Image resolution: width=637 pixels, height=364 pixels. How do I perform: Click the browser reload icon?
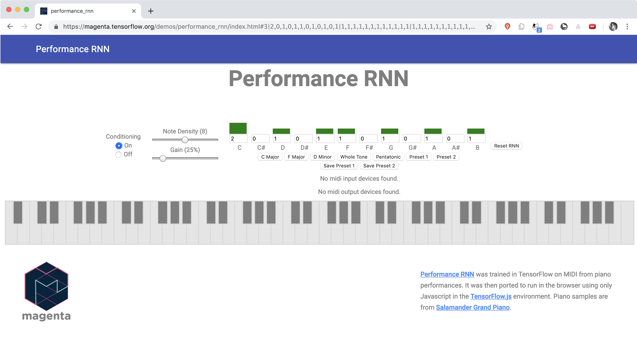38,27
